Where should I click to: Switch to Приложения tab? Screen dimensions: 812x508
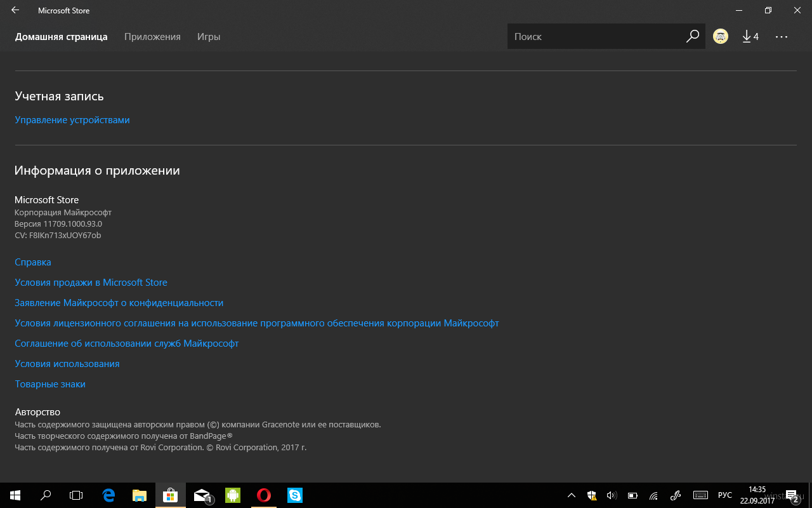152,37
